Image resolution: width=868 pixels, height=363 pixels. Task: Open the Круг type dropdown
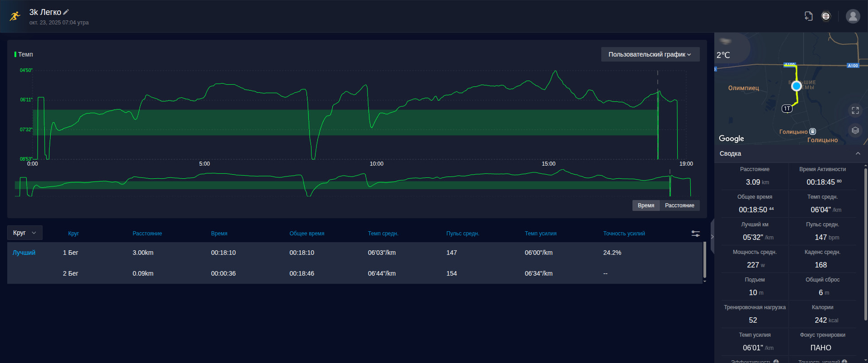25,233
